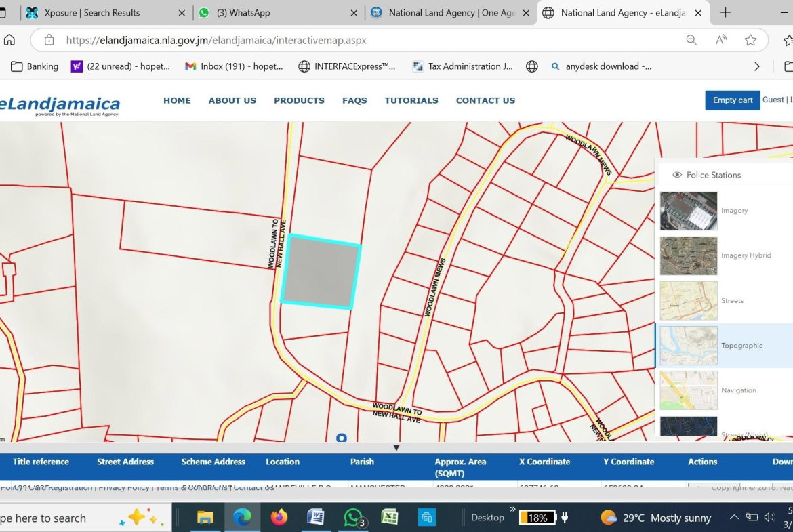This screenshot has width=793, height=532.
Task: Open Microsoft Word from taskbar
Action: pyautogui.click(x=316, y=517)
